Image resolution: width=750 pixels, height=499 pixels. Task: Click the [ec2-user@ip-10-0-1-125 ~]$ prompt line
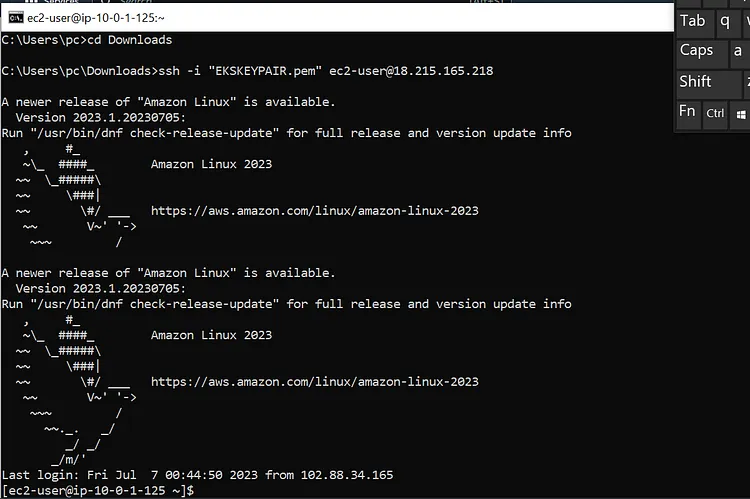(98, 490)
